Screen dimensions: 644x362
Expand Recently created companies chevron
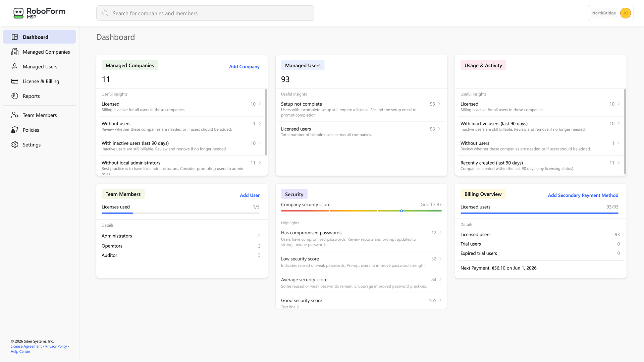tap(619, 163)
